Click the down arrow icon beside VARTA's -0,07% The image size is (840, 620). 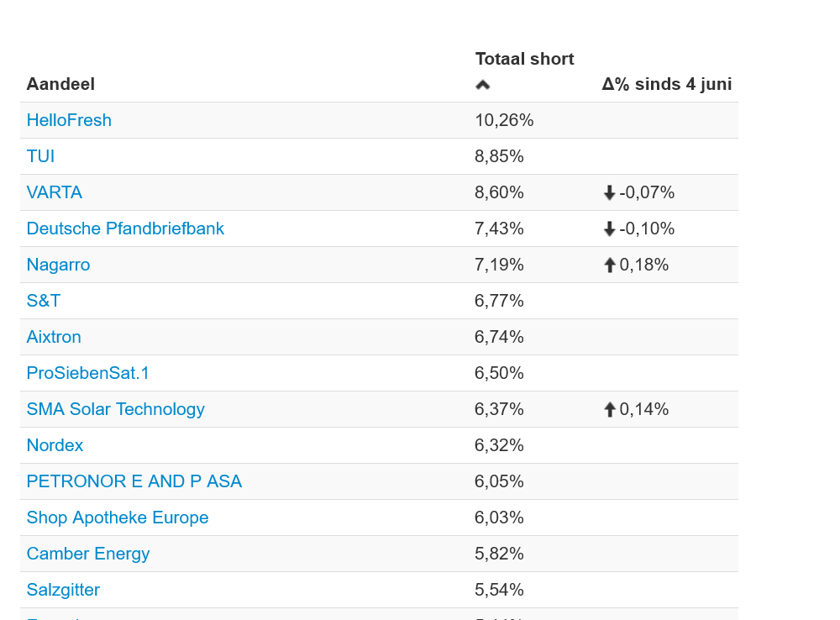coord(610,193)
